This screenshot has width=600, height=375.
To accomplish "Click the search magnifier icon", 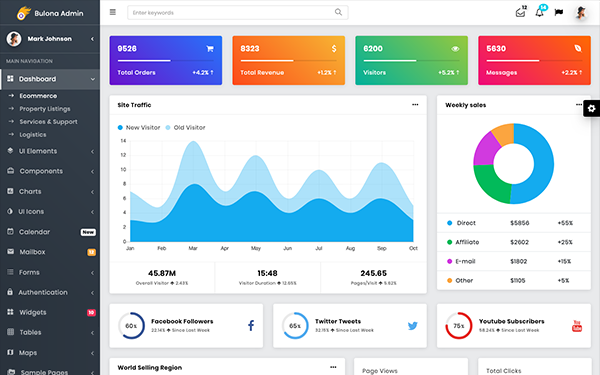I will point(338,12).
